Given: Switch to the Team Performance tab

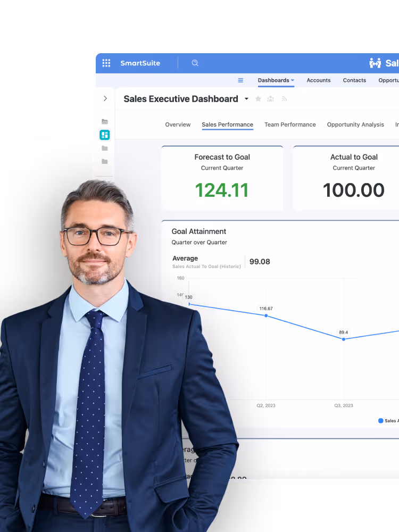Looking at the screenshot, I should point(290,124).
